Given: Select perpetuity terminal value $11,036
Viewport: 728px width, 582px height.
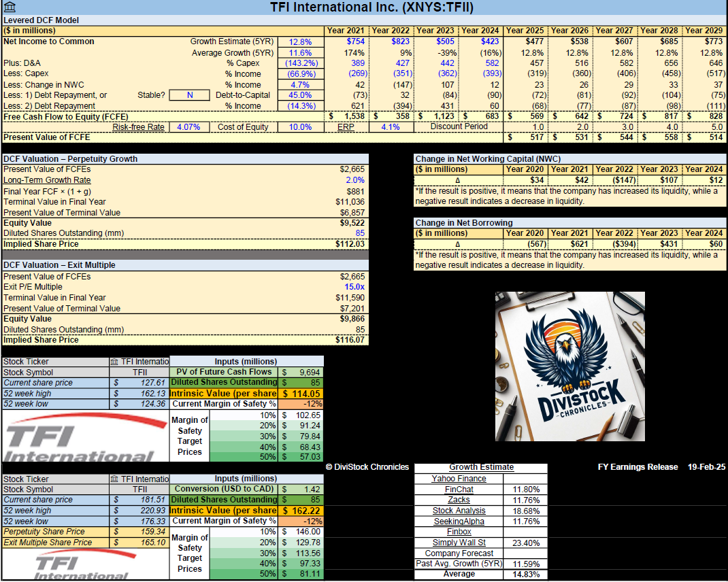Looking at the screenshot, I should pos(350,202).
